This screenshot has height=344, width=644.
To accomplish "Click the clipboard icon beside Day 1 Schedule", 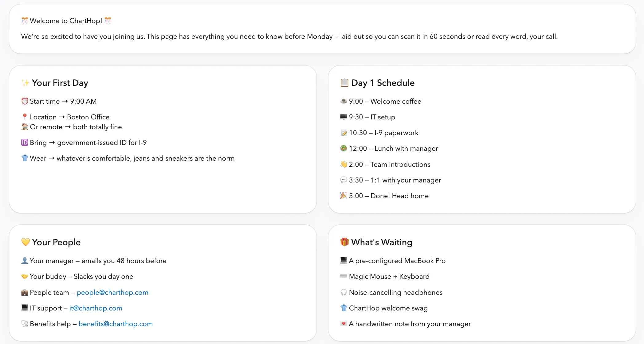I will [x=344, y=83].
